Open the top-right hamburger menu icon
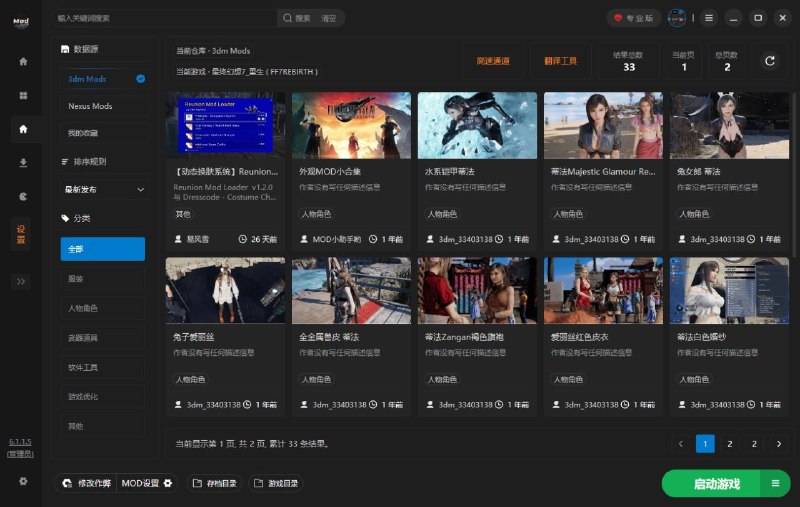Screen dimensions: 800x507 tap(709, 18)
